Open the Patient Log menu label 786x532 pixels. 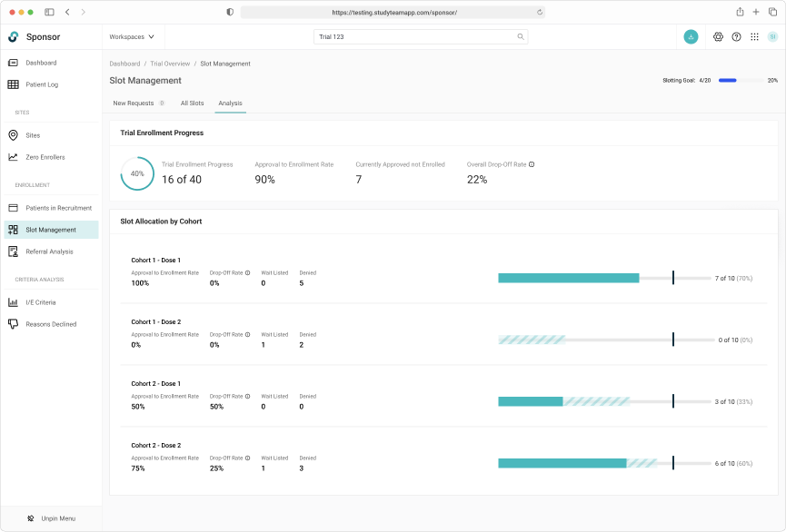(x=42, y=84)
